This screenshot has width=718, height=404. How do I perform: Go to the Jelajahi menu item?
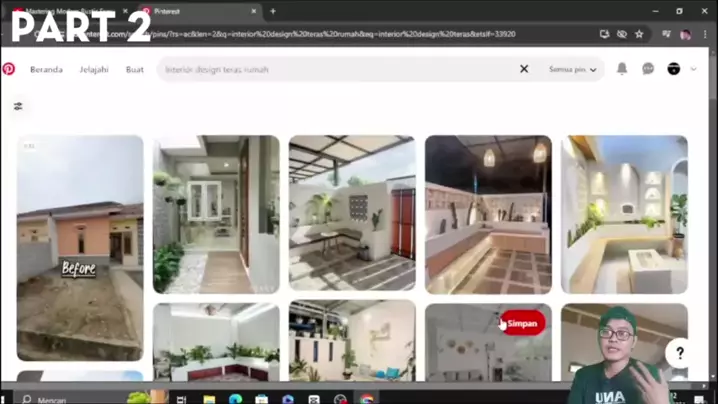click(x=94, y=70)
